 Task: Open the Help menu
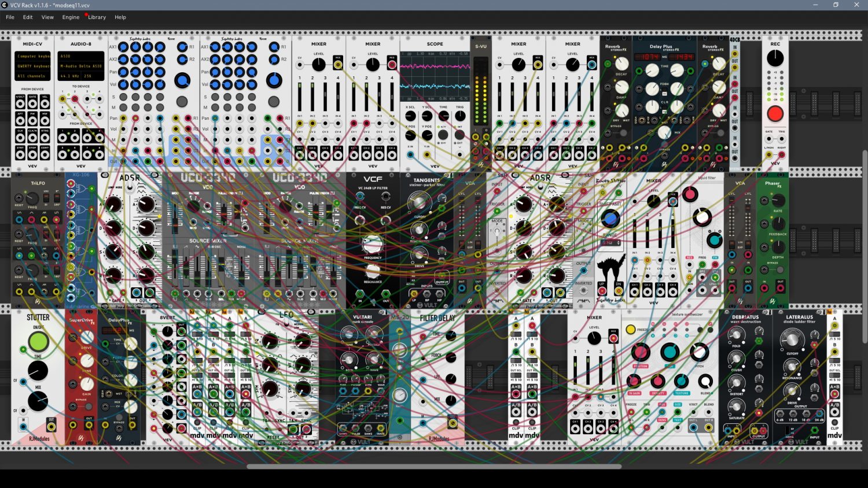click(x=120, y=17)
